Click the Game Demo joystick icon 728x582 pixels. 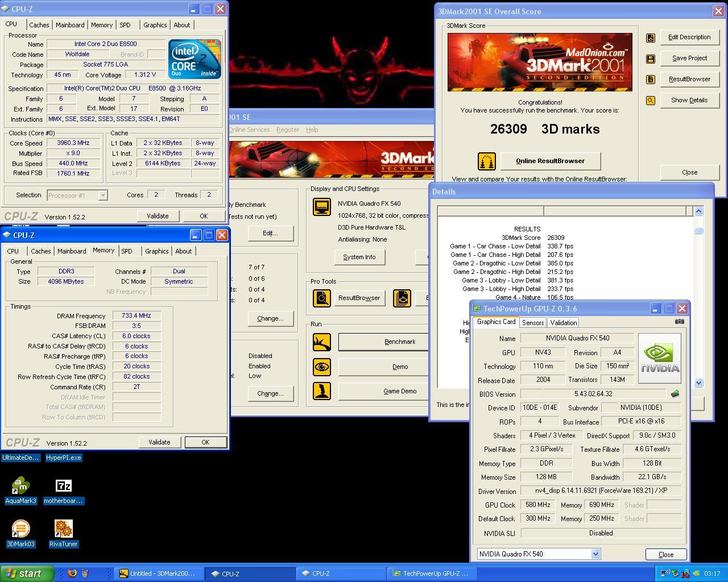322,391
